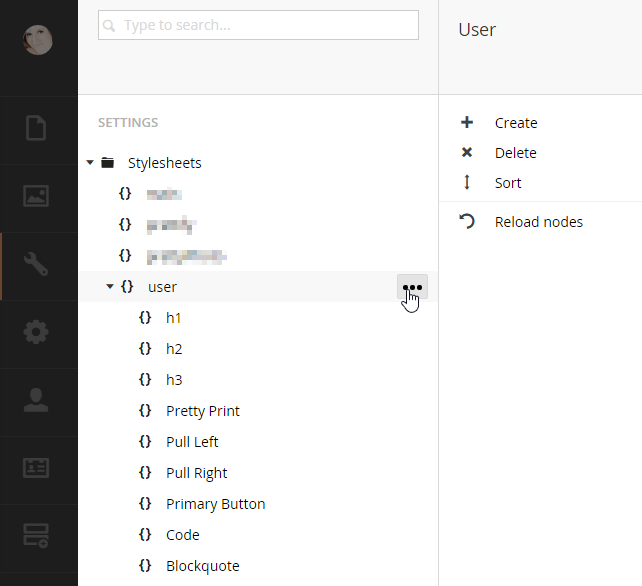Collapse the user stylesheet node
The image size is (642, 586).
click(x=110, y=287)
